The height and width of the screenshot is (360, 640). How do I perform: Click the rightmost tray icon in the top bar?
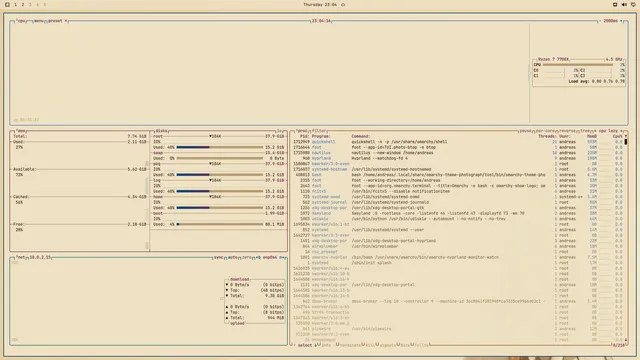[633, 4]
